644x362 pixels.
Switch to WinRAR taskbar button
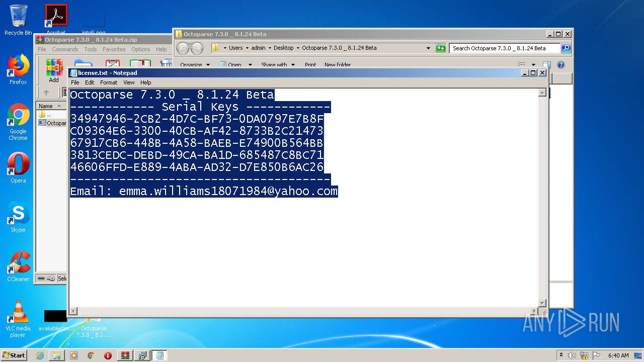click(125, 355)
